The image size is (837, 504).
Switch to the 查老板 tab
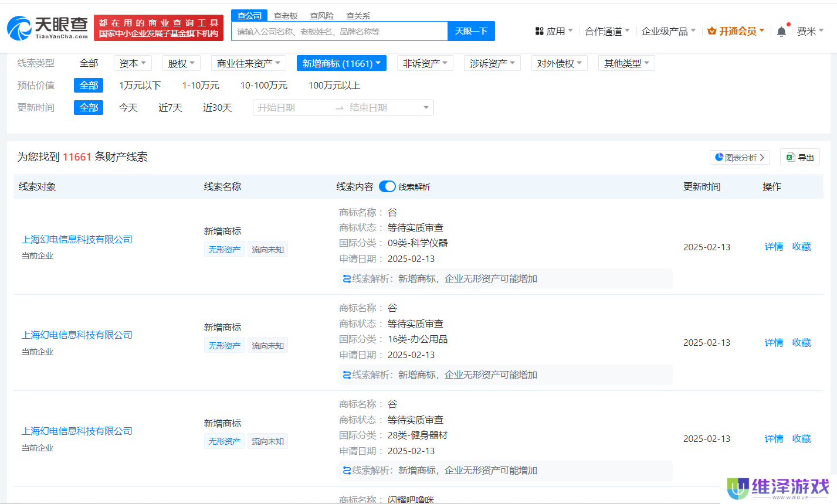286,15
